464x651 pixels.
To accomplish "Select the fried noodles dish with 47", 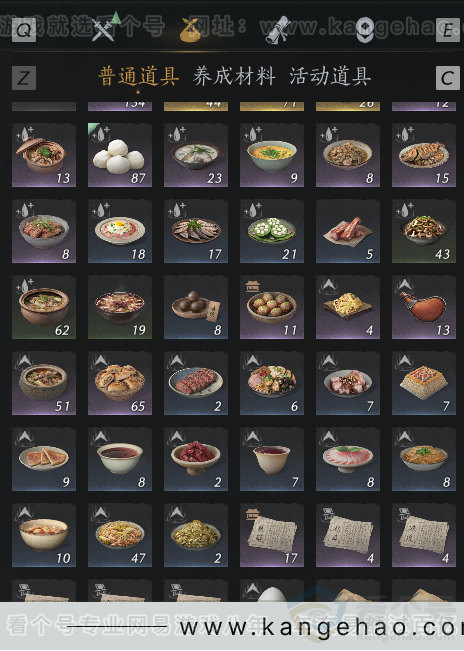I will pyautogui.click(x=120, y=535).
